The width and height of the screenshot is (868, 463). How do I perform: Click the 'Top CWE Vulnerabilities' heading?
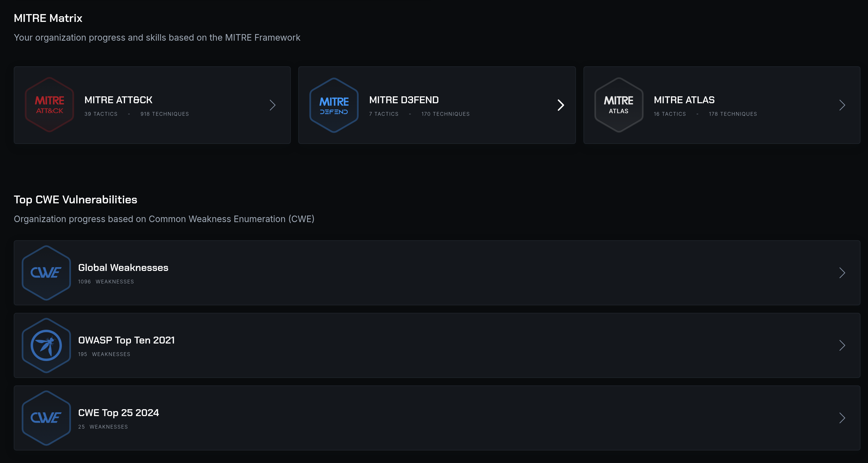pos(75,199)
